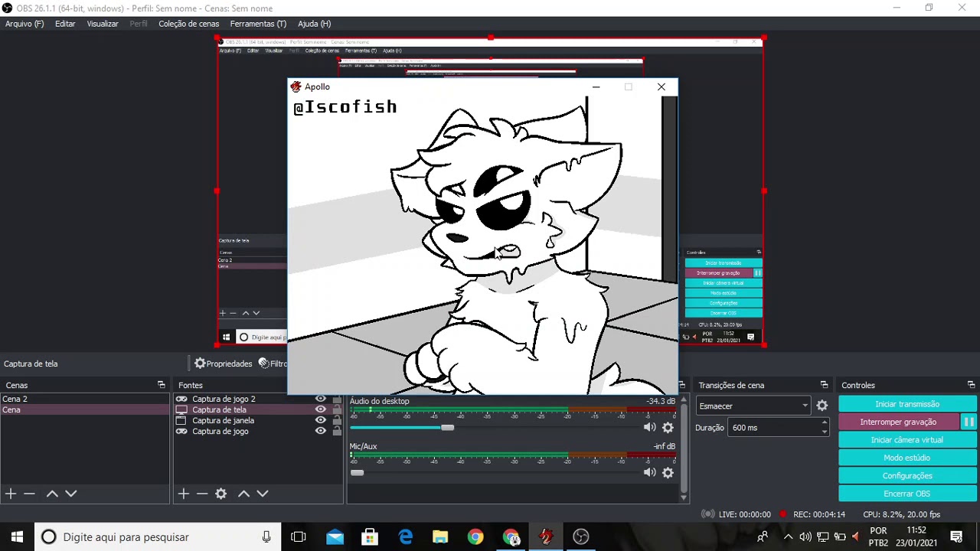Open File Explorer from the taskbar
Viewport: 980px width, 551px height.
(440, 536)
